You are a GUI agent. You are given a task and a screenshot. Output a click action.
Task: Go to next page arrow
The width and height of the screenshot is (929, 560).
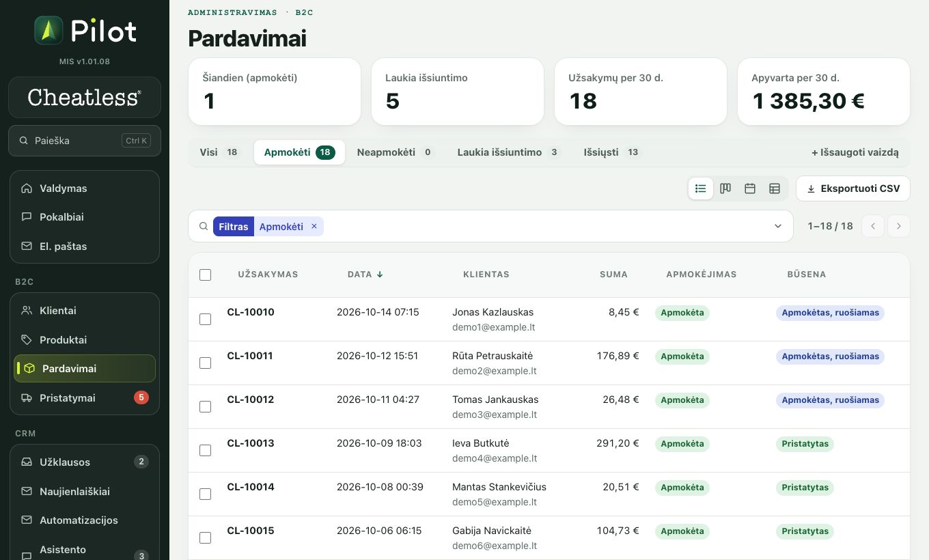pyautogui.click(x=899, y=226)
